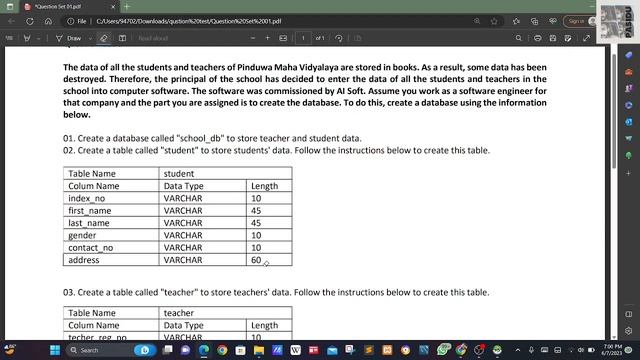Viewport: 640px width, 360px height.
Task: Select the Erase tool
Action: pyautogui.click(x=104, y=38)
